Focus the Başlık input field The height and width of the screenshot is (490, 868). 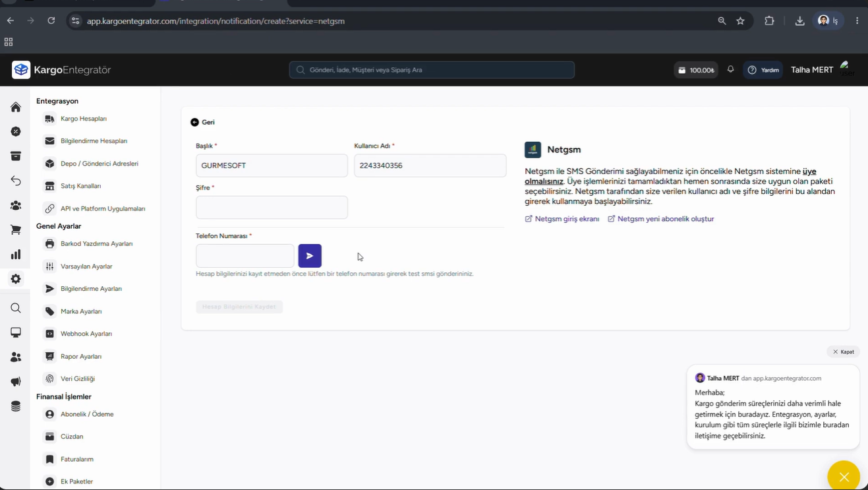point(272,166)
